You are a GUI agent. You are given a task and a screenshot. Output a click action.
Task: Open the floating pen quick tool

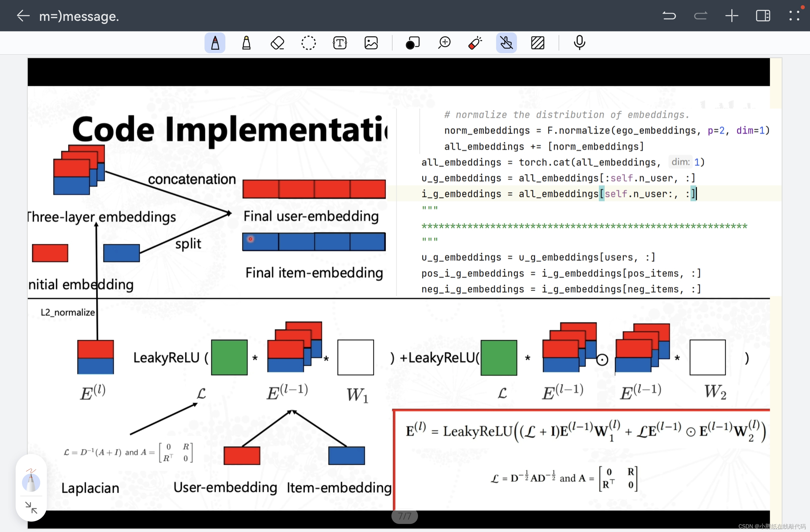point(31,481)
